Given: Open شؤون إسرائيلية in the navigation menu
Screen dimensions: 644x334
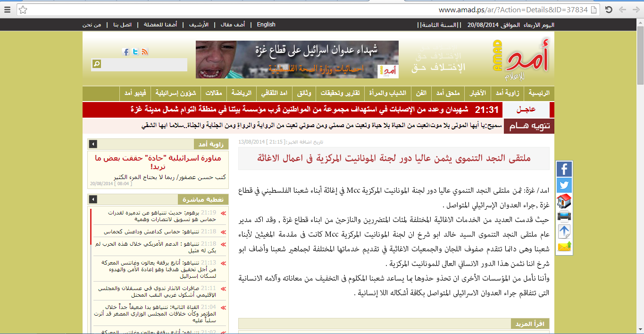Looking at the screenshot, I should click(175, 93).
